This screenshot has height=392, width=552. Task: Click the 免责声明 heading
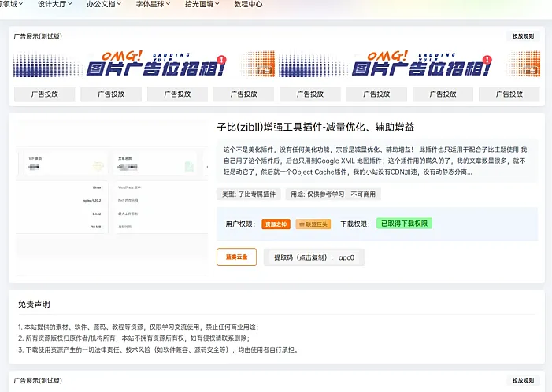(34, 305)
